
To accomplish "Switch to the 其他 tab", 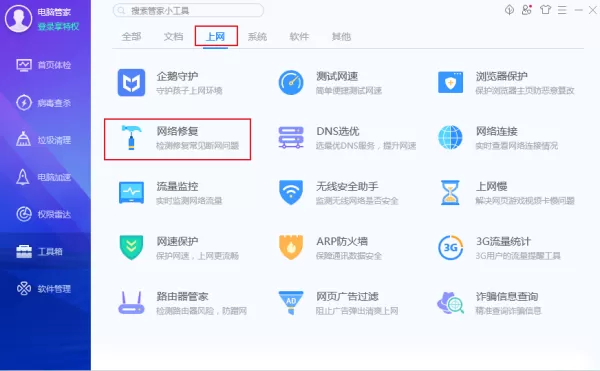I will pos(341,37).
